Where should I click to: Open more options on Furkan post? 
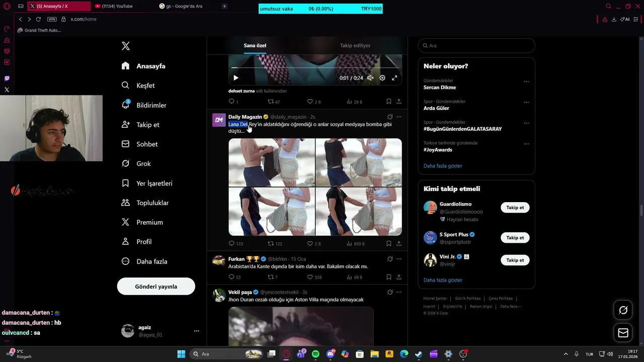point(399,259)
